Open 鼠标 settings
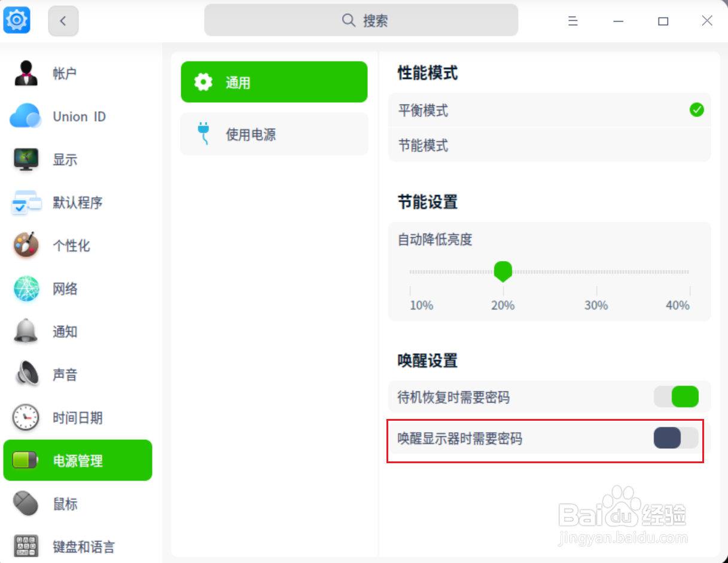The height and width of the screenshot is (563, 728). [78, 504]
